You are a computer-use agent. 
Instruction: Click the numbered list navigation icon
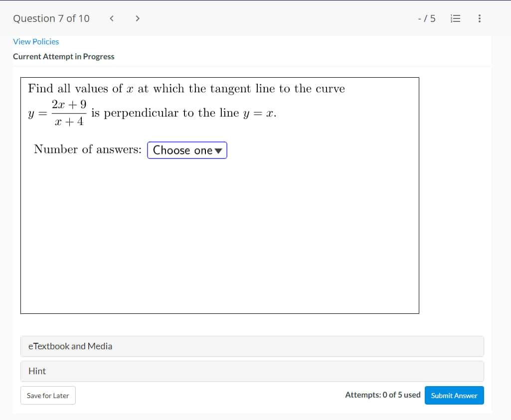point(455,18)
